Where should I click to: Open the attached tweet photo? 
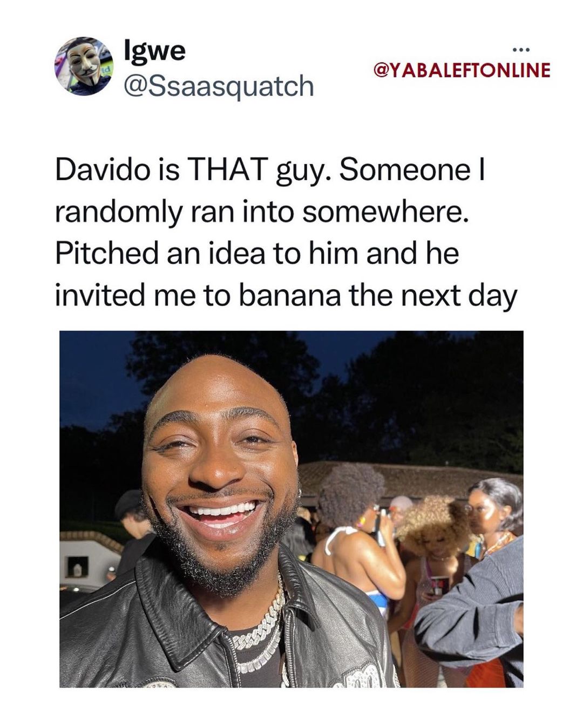click(291, 509)
